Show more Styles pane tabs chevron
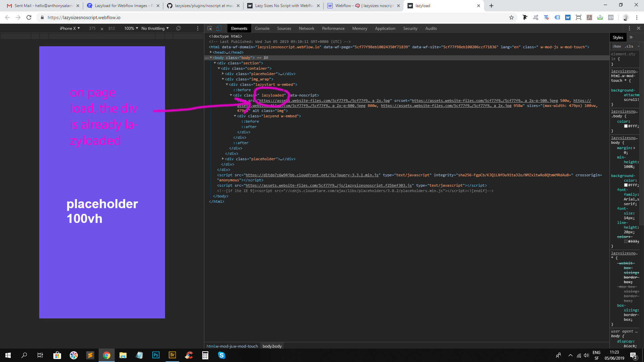The height and width of the screenshot is (362, 644). click(x=631, y=37)
